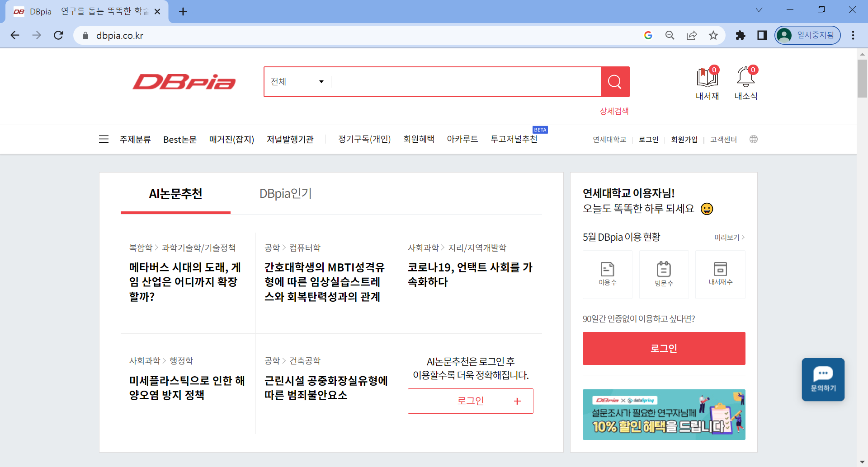Click the red search magnifier button
868x467 pixels.
click(x=614, y=82)
